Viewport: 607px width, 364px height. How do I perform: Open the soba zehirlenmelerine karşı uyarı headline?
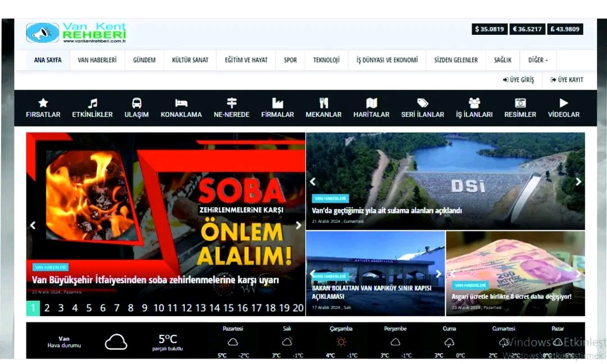coord(155,280)
